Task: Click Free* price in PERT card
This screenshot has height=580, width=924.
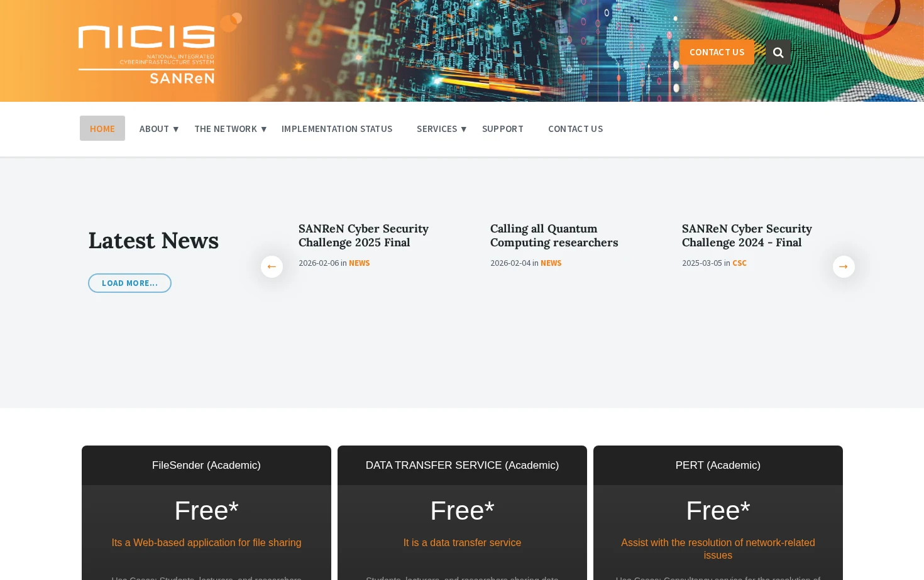Action: click(x=718, y=510)
